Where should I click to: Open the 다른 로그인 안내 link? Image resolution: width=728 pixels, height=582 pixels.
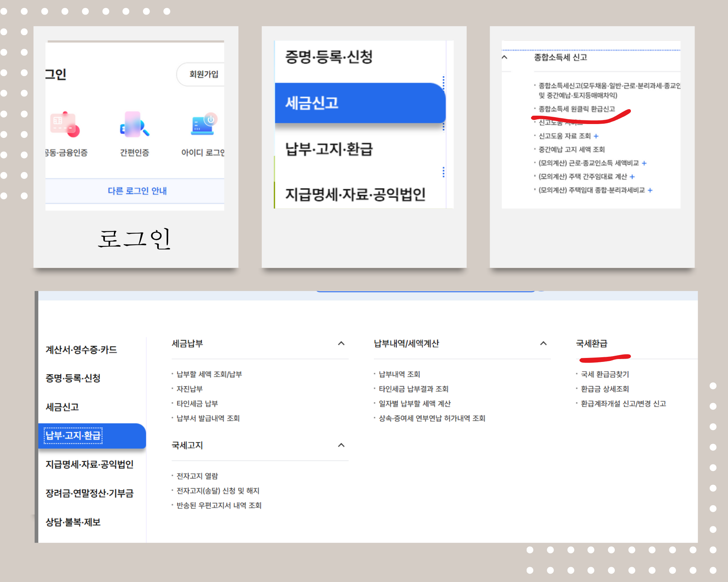tap(137, 191)
